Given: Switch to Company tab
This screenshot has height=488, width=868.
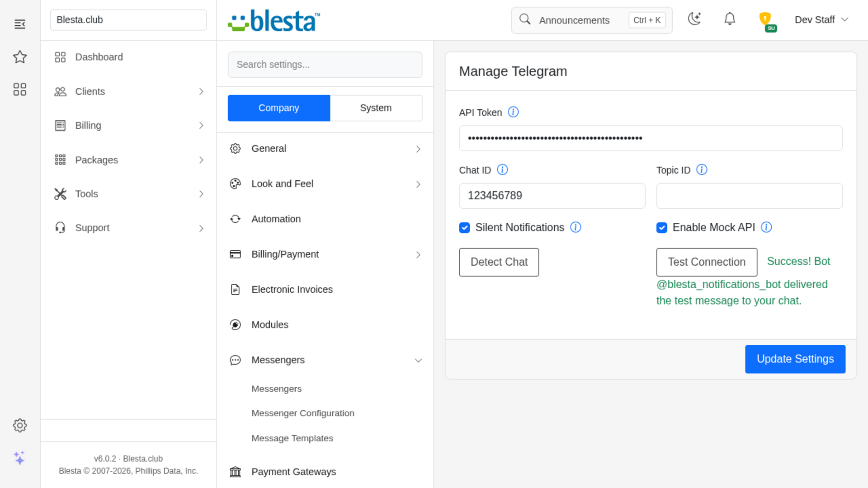Looking at the screenshot, I should click(x=279, y=108).
